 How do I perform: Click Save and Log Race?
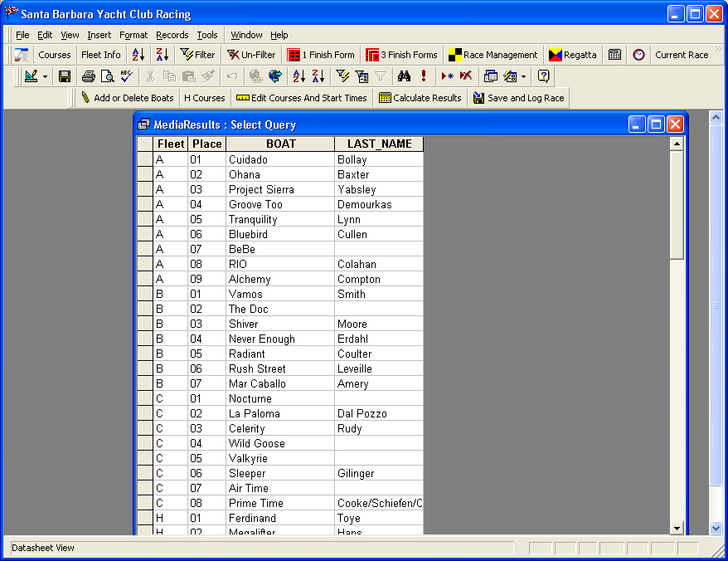click(518, 98)
